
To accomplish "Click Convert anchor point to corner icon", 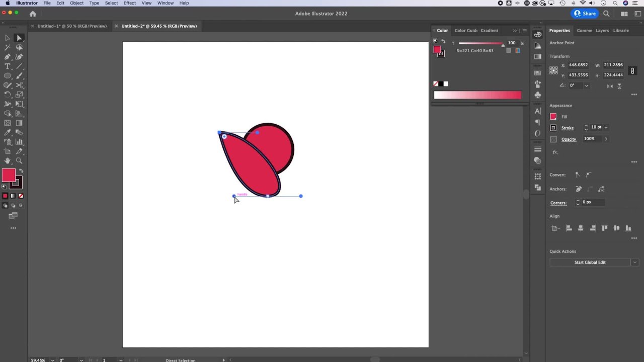I will pyautogui.click(x=578, y=175).
